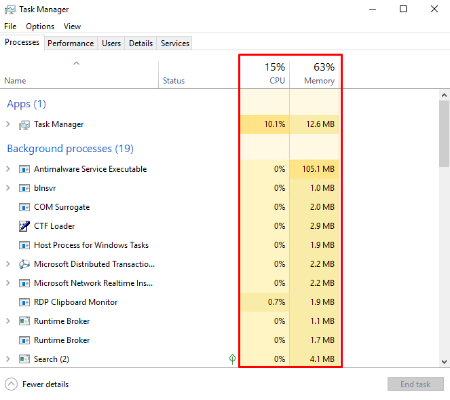This screenshot has height=400, width=450.
Task: Expand the Task Manager app entry
Action: click(8, 124)
